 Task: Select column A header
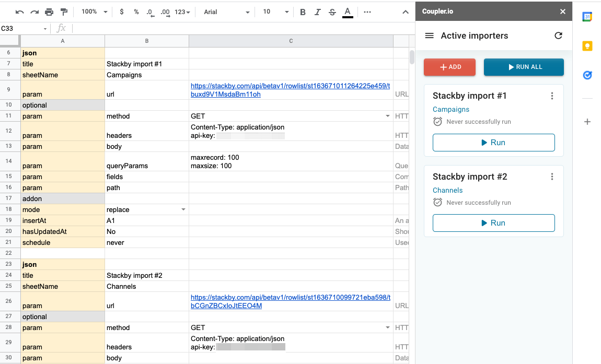[x=63, y=41]
